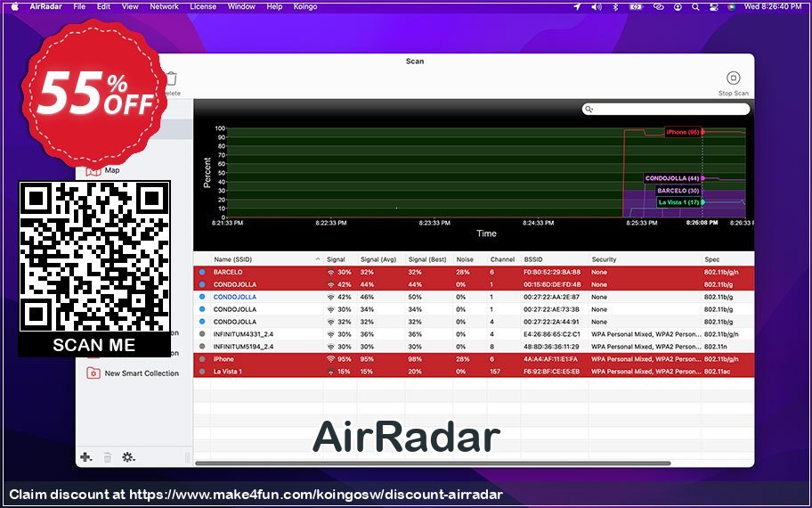812x508 pixels.
Task: Select the blue highlighted CONDOJOLLA name
Action: click(234, 297)
